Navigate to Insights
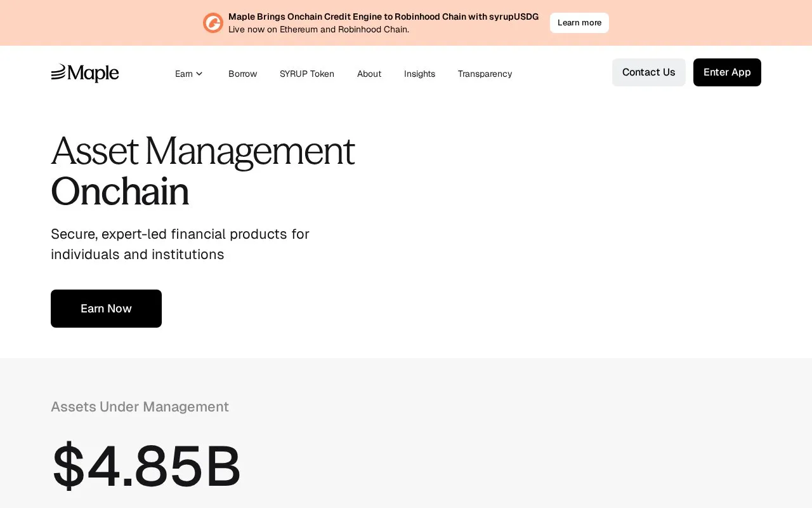This screenshot has height=508, width=812. [x=419, y=74]
